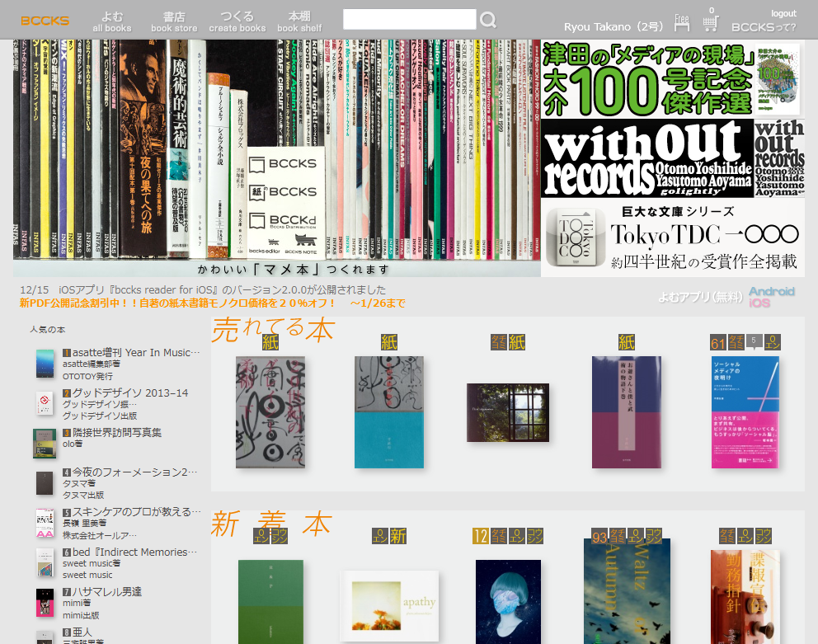Click the 61 badge above ソーシャルメディア book
Image resolution: width=818 pixels, height=644 pixels.
point(718,343)
